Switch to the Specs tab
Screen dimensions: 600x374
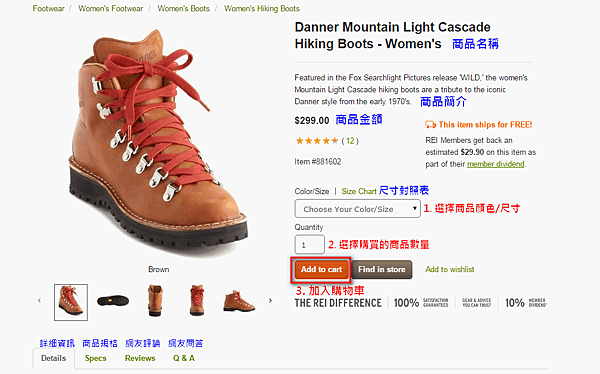coord(96,358)
